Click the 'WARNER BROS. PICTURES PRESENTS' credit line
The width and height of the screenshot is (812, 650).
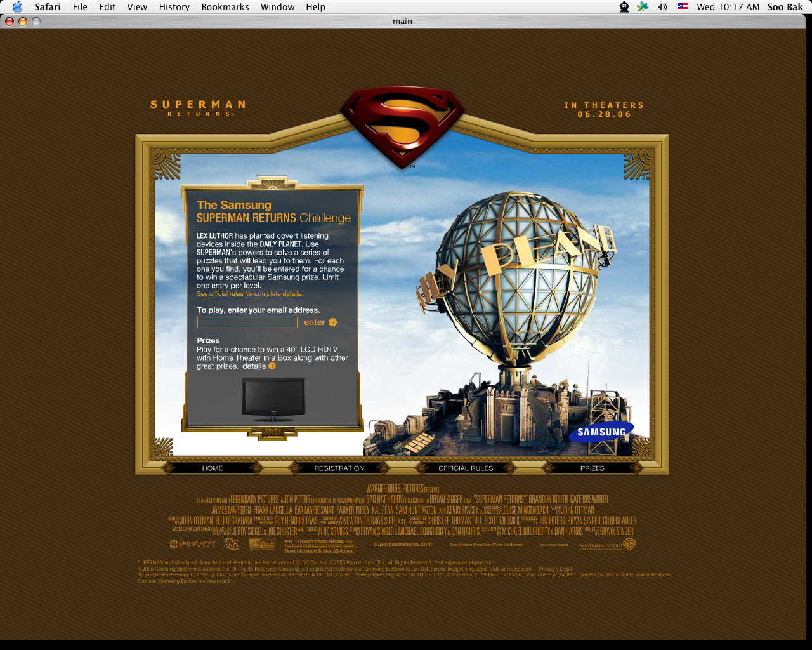(x=403, y=489)
